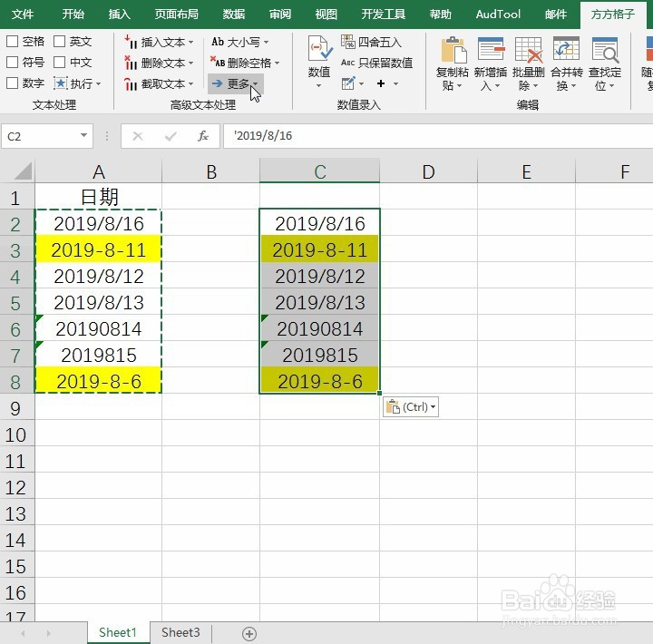The height and width of the screenshot is (644, 653).
Task: Click the 删除文本 icon
Action: pos(131,63)
